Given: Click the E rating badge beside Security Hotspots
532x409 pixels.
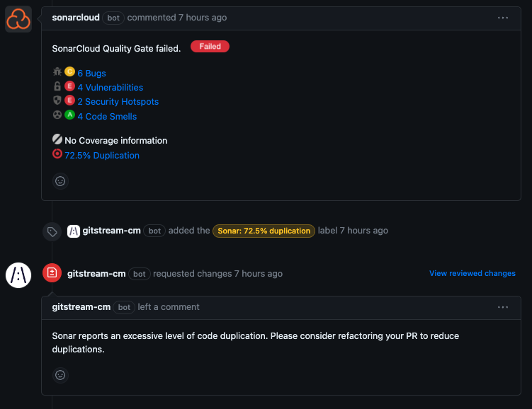Looking at the screenshot, I should tap(69, 100).
